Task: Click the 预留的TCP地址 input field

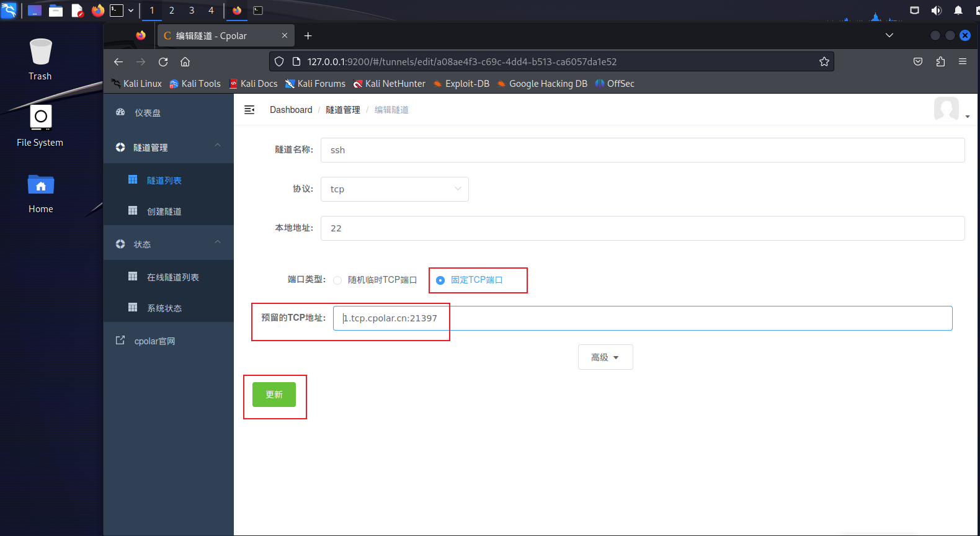Action: coord(643,318)
